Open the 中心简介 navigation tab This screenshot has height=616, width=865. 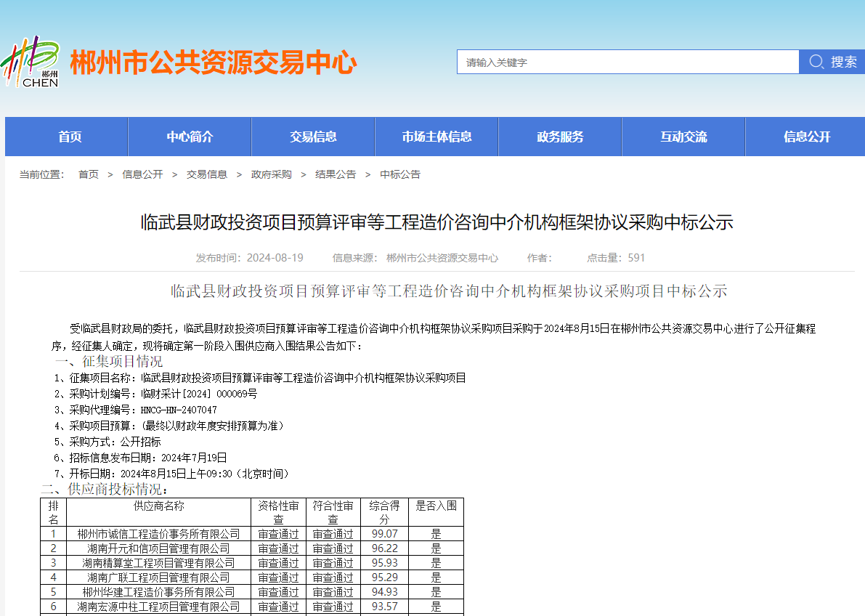pos(190,137)
